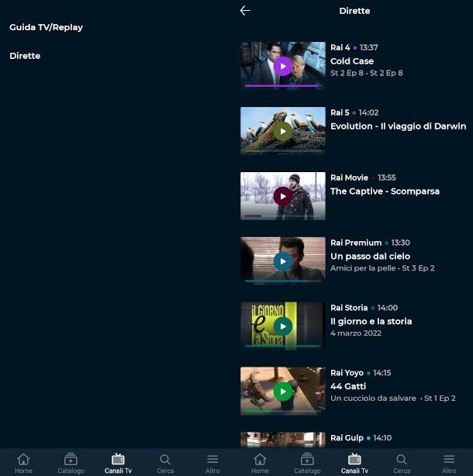Click the Il giorno e la storia progress bar
The image size is (473, 476).
click(283, 346)
